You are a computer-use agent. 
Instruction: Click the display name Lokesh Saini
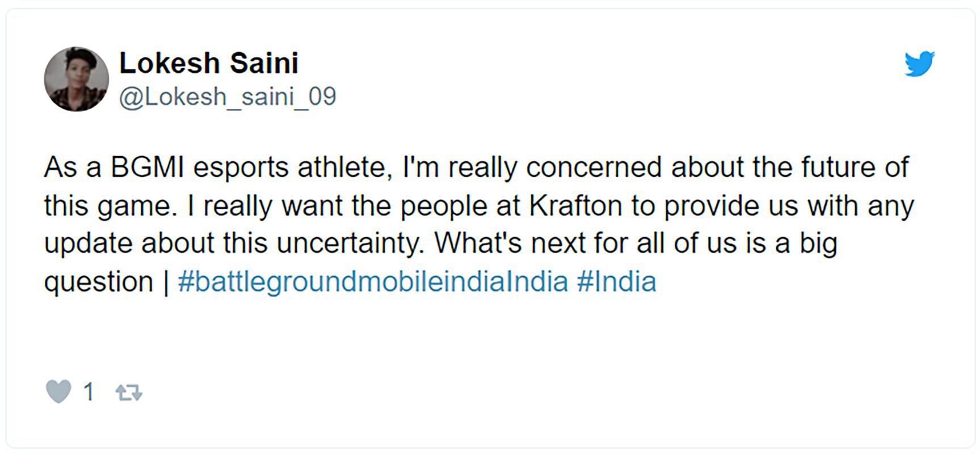tap(208, 63)
